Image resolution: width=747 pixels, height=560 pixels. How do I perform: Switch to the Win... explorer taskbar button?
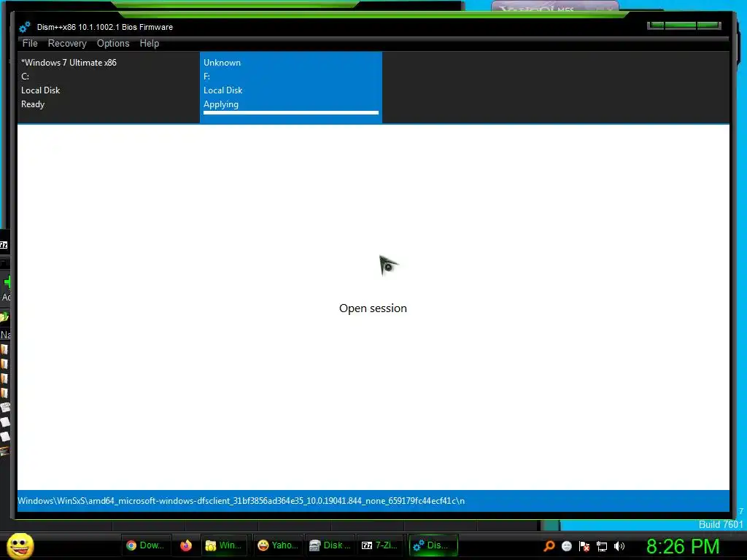pyautogui.click(x=224, y=545)
